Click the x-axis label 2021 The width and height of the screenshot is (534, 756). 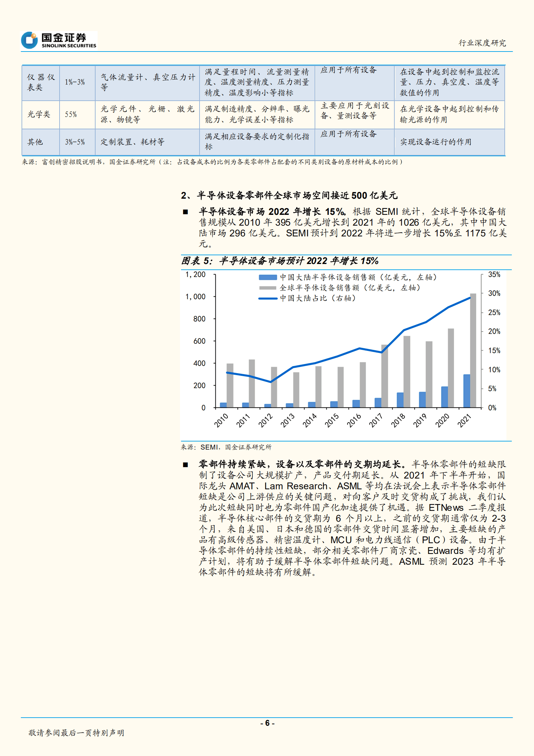tap(464, 420)
